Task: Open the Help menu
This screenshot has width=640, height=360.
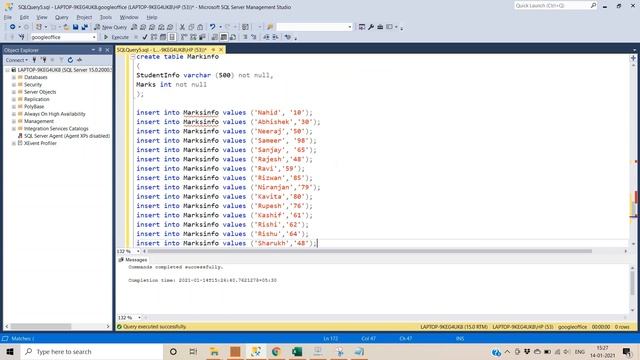Action: (152, 17)
